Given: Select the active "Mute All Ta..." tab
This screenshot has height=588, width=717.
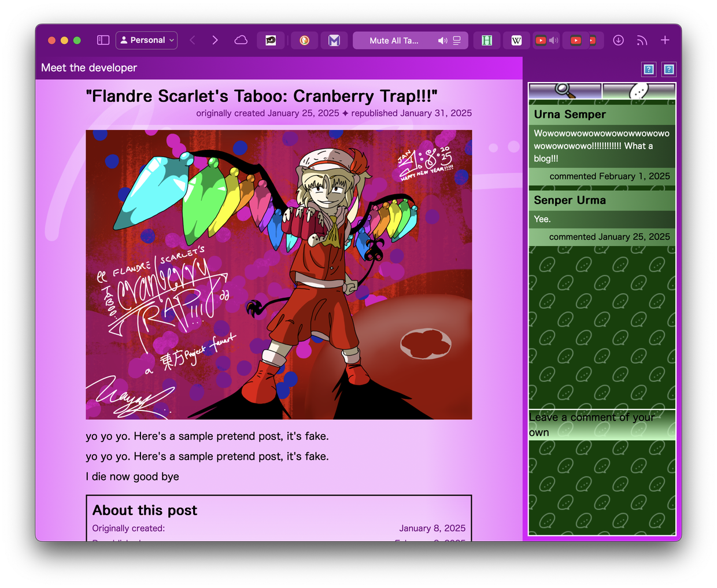Looking at the screenshot, I should (x=411, y=40).
